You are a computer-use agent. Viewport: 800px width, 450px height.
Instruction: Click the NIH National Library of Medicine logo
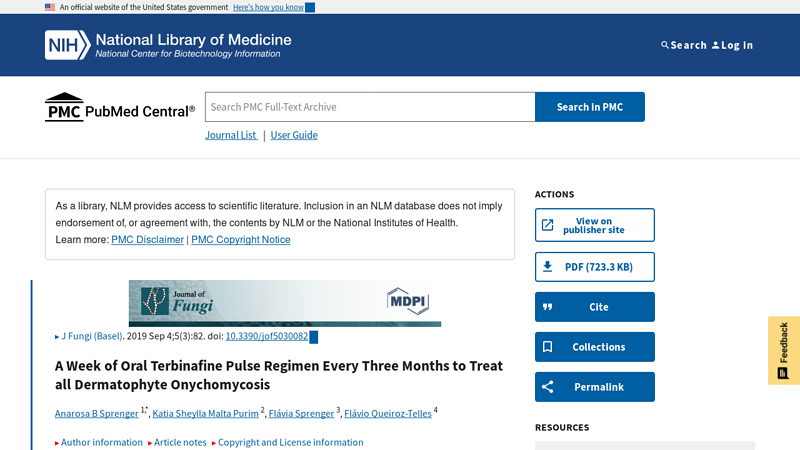pyautogui.click(x=168, y=45)
